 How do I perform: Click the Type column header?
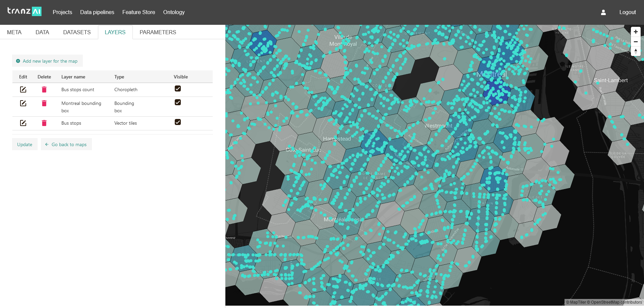[x=119, y=77]
